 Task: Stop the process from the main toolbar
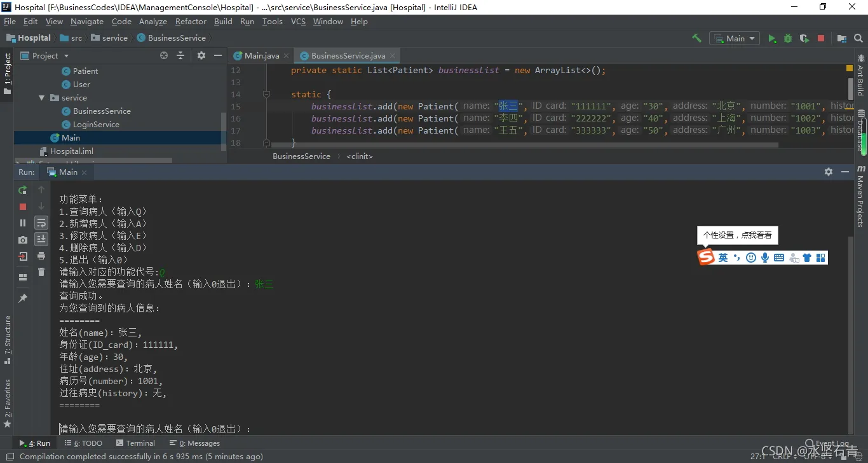(x=821, y=38)
